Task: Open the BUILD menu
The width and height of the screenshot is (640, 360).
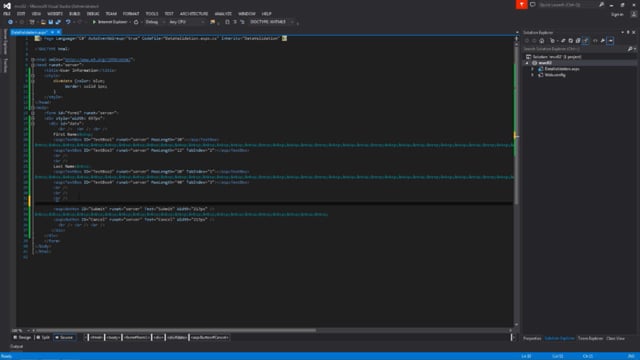Action: 74,13
